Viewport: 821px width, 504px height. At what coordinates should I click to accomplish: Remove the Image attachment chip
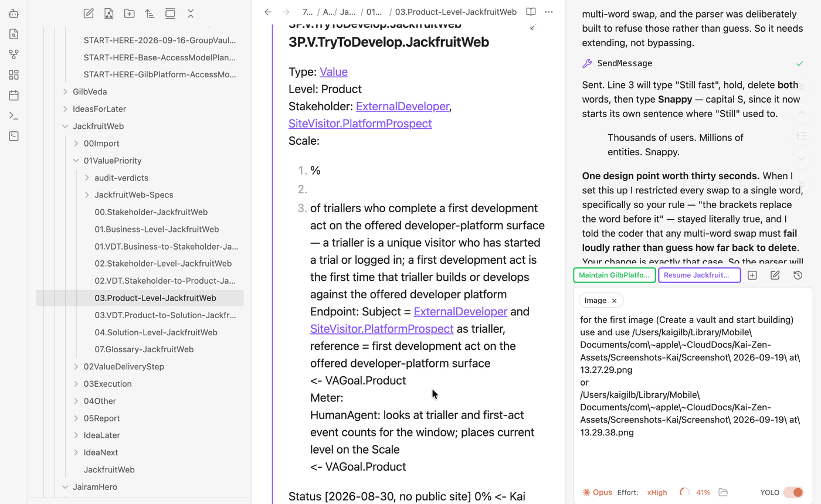point(614,301)
